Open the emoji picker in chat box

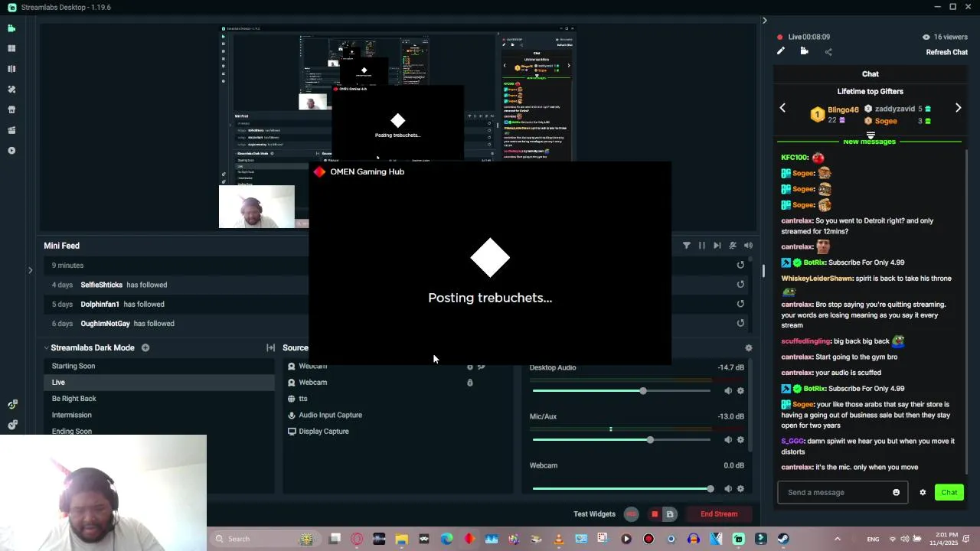coord(897,493)
